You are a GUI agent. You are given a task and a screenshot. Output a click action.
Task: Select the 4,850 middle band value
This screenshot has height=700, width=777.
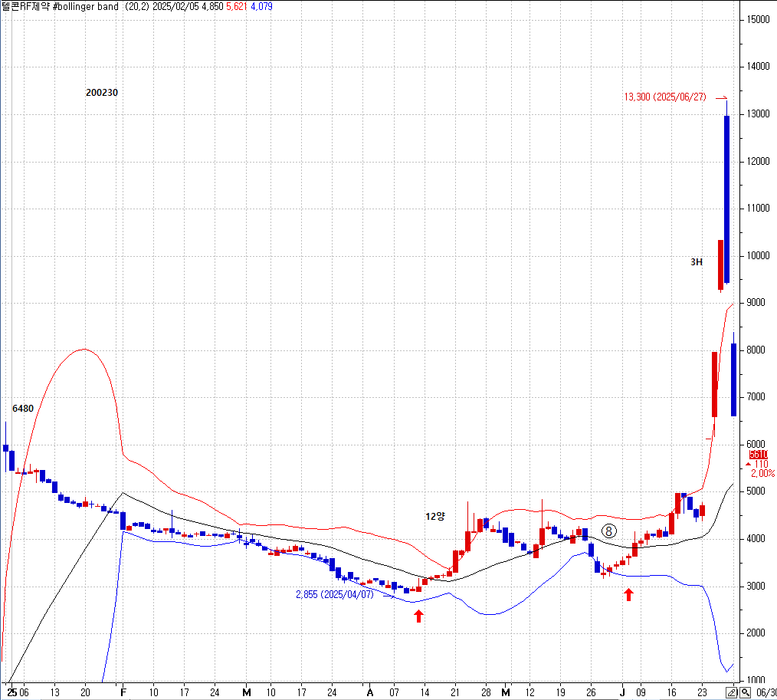[212, 6]
